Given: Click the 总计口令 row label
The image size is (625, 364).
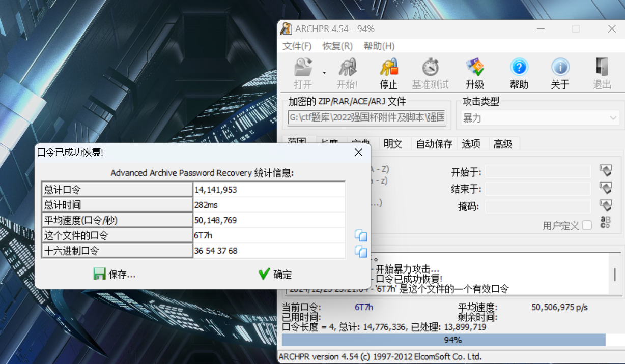Looking at the screenshot, I should click(117, 190).
